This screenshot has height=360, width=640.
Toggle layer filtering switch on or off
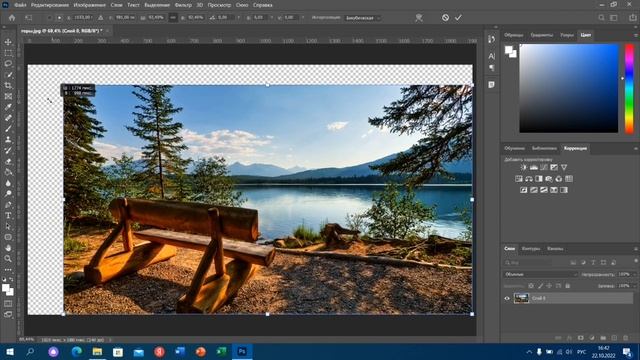coord(636,261)
